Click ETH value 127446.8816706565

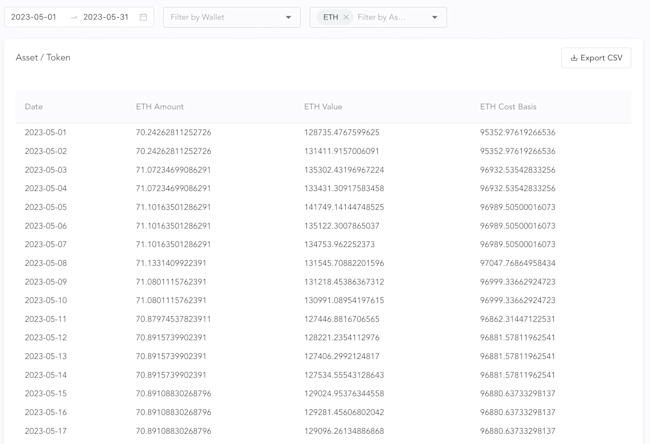click(342, 319)
